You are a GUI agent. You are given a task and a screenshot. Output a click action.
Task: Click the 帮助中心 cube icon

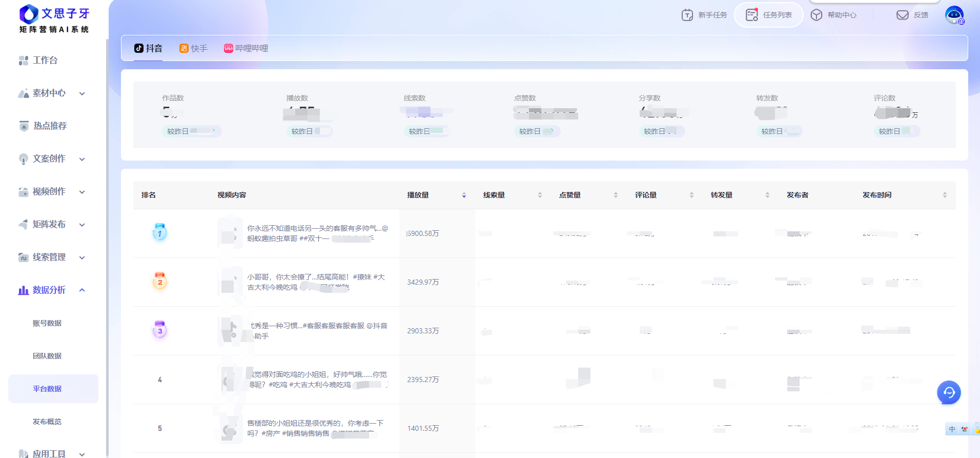[x=816, y=15]
